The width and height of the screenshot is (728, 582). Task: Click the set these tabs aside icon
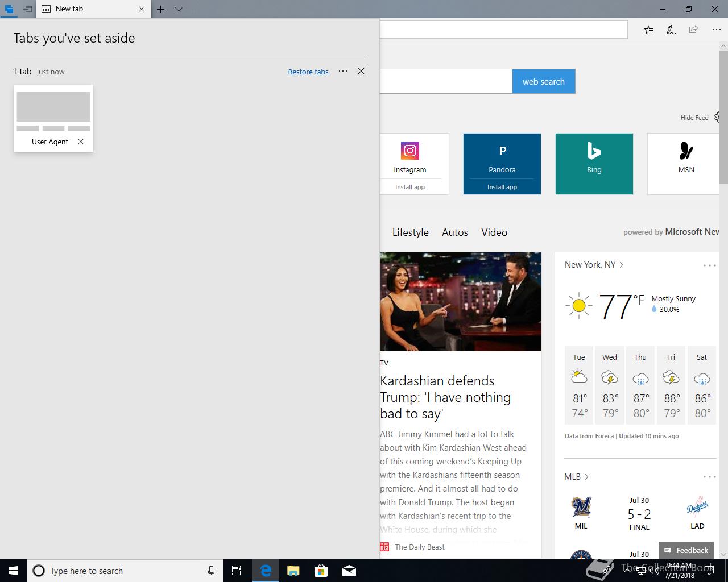pyautogui.click(x=27, y=9)
